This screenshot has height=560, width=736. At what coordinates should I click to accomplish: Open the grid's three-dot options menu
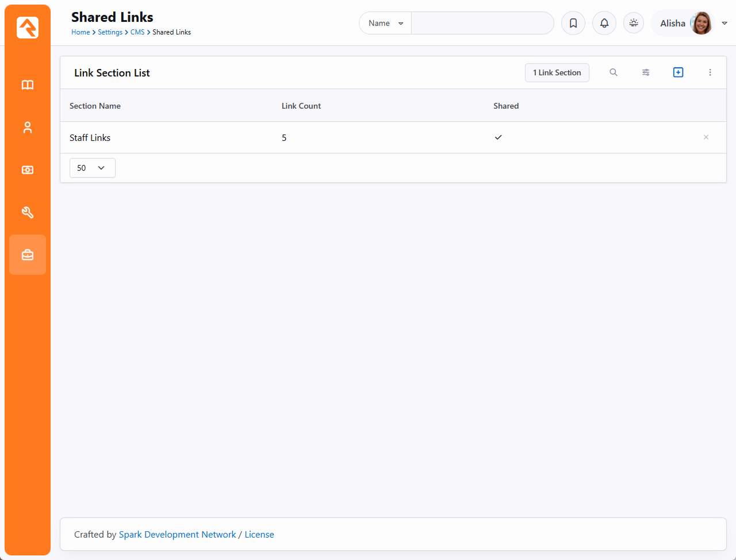[710, 72]
